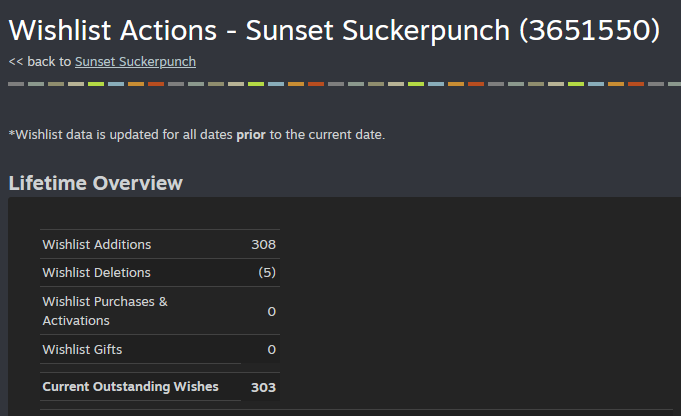This screenshot has height=416, width=681.
Task: Select the Wishlist Additions label
Action: (x=97, y=244)
